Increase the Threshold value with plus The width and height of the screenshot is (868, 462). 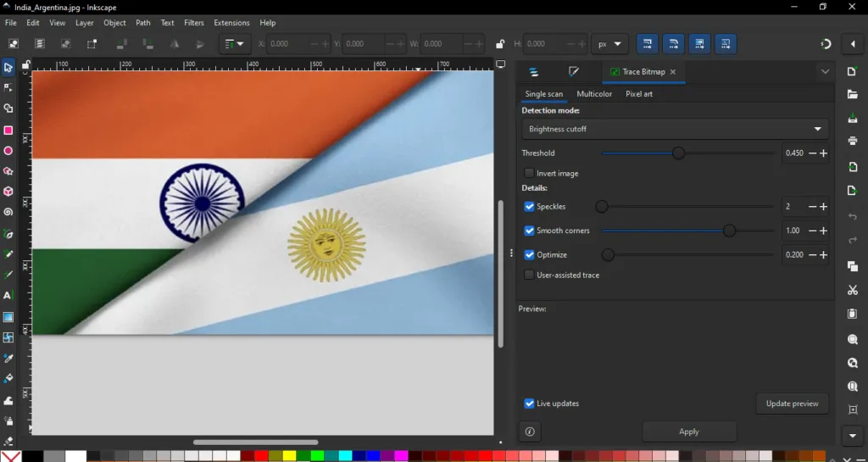coord(823,153)
